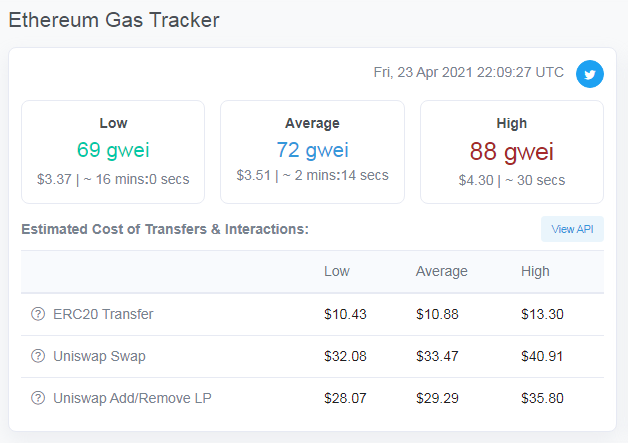Click the Low column header
The image size is (628, 443).
[x=337, y=271]
